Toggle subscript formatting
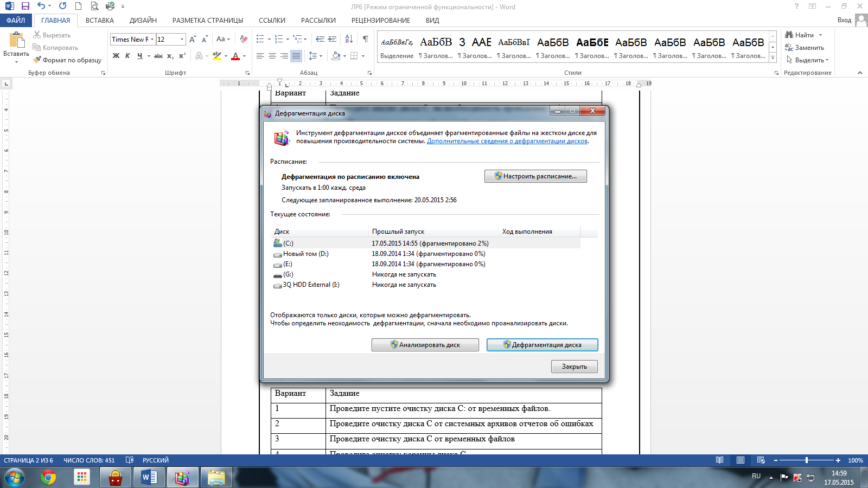The width and height of the screenshot is (868, 488). point(170,56)
